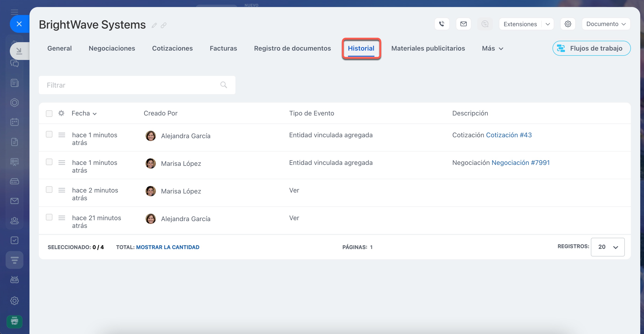Open the feed news icon in sidebar

pyautogui.click(x=15, y=83)
